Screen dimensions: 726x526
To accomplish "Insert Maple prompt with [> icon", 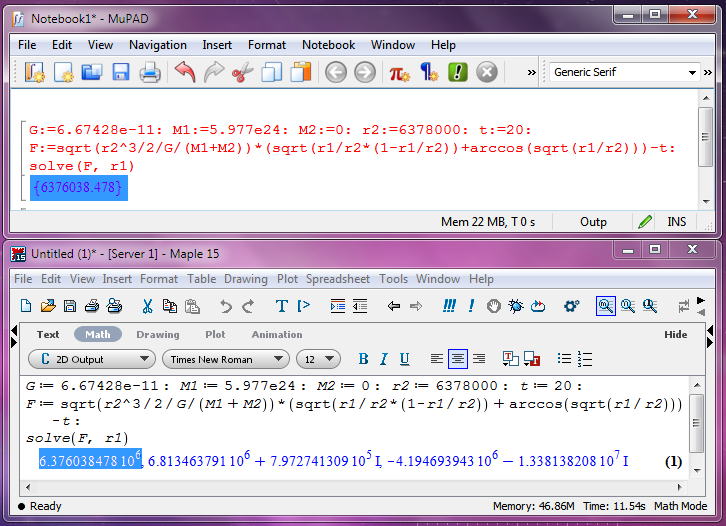I will pos(304,306).
